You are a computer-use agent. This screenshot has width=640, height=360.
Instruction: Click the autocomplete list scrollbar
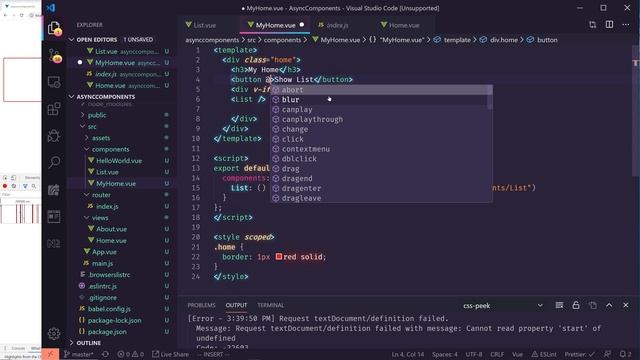pyautogui.click(x=490, y=97)
